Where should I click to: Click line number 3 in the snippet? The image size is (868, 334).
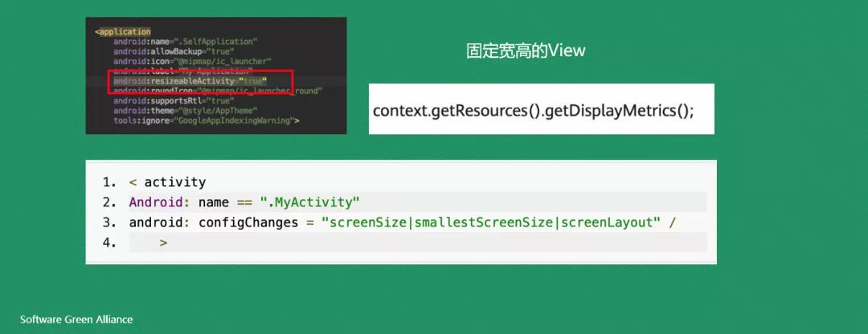pos(109,223)
